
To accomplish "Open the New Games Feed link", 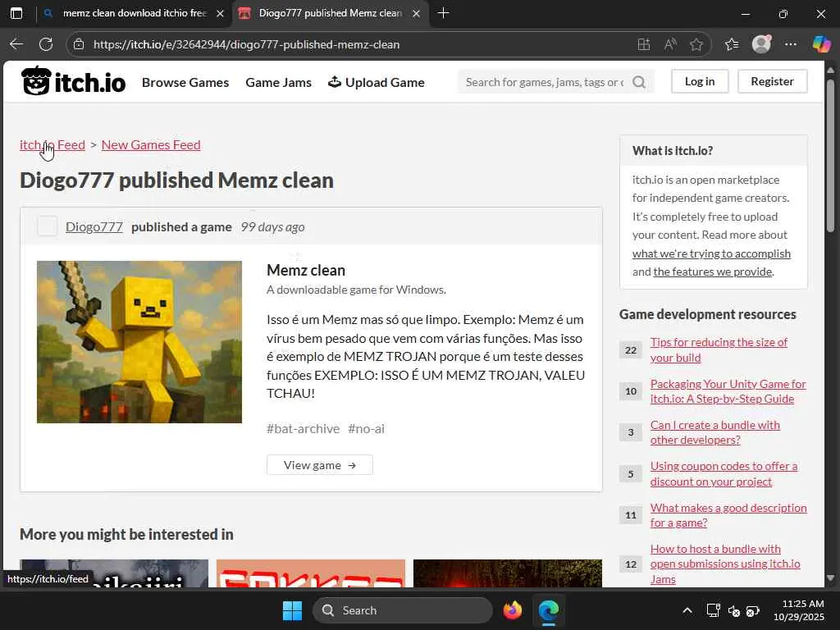I will 151,144.
